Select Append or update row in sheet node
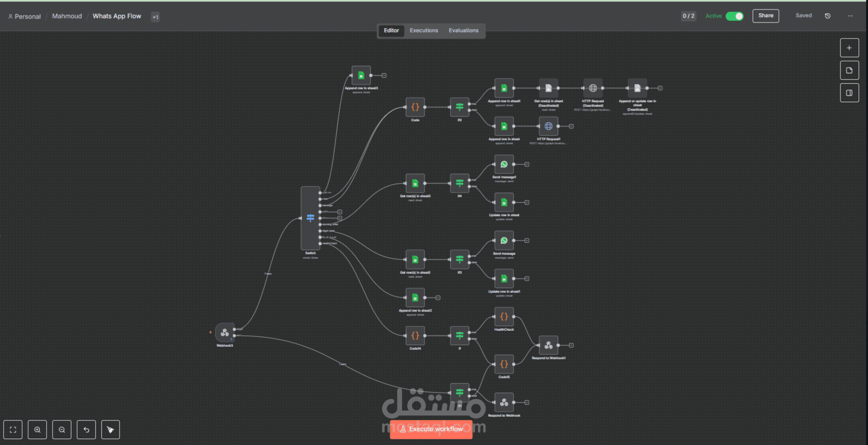868x445 pixels. point(637,88)
